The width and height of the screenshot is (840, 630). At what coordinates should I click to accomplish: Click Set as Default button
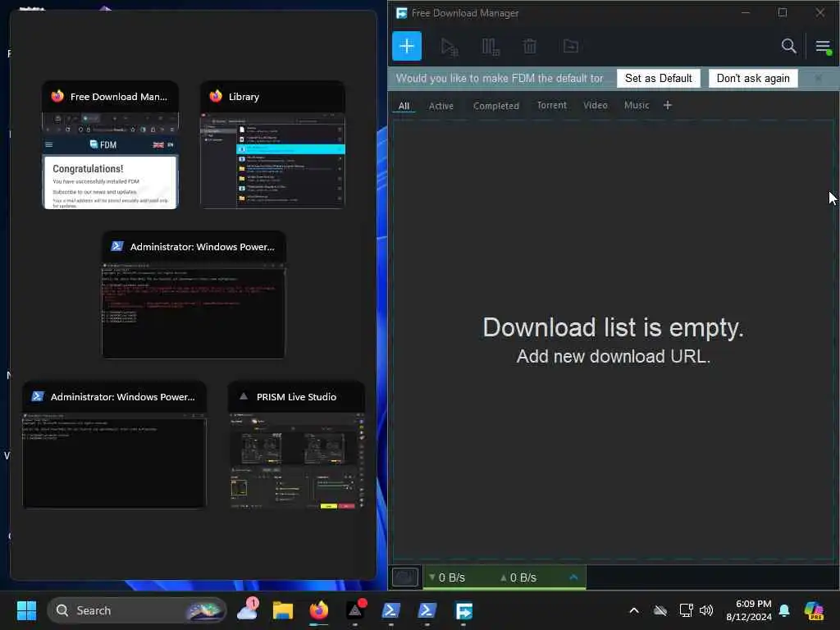point(658,78)
